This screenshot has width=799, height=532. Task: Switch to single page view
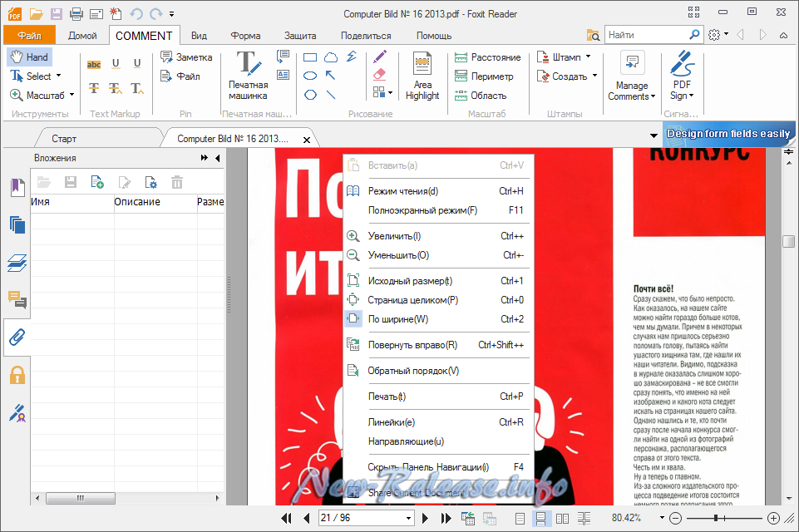(x=520, y=518)
